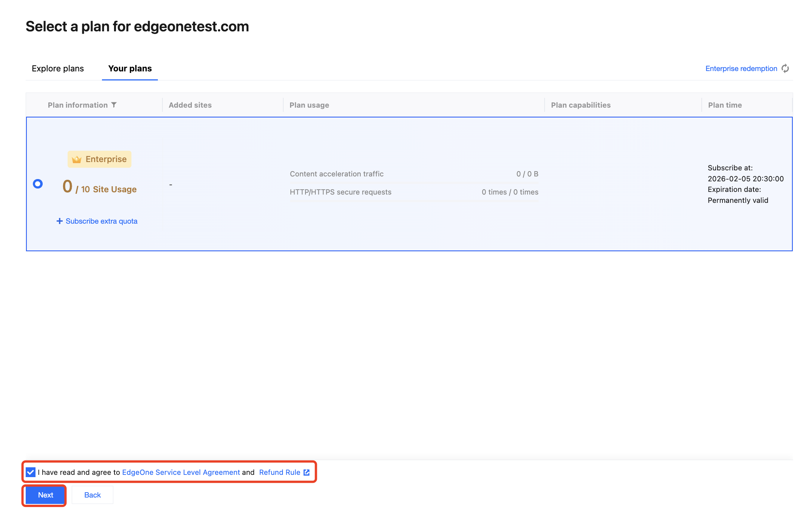Select the Enterprise plan radio button

(x=38, y=184)
